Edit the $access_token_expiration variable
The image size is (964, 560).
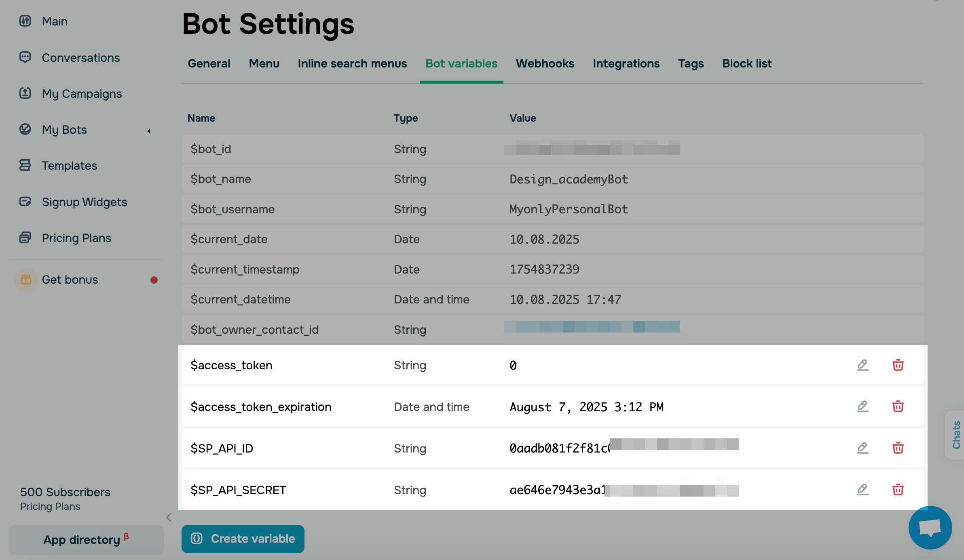tap(863, 406)
